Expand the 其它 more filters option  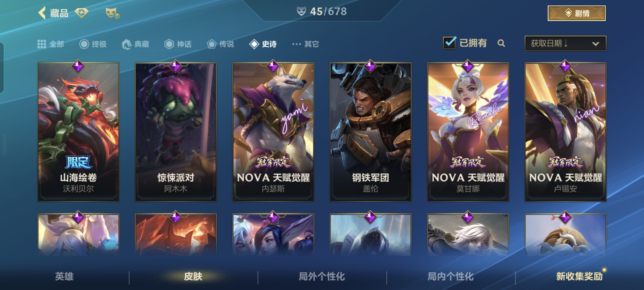[305, 44]
